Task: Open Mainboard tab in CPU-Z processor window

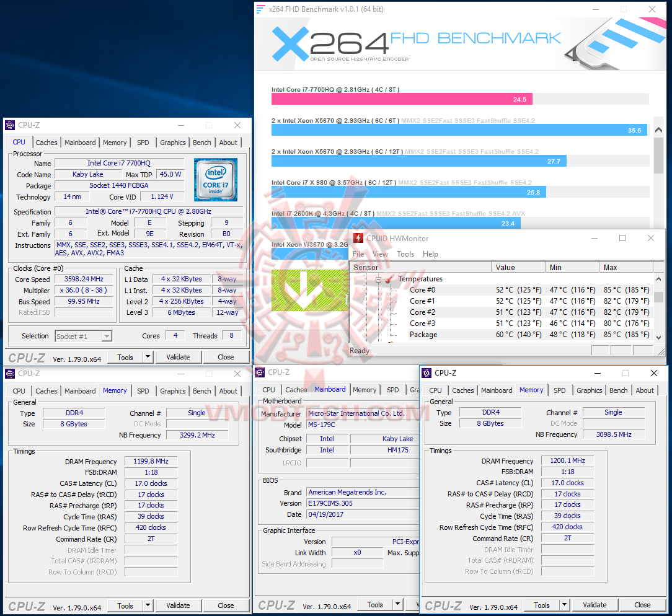Action: (x=80, y=142)
